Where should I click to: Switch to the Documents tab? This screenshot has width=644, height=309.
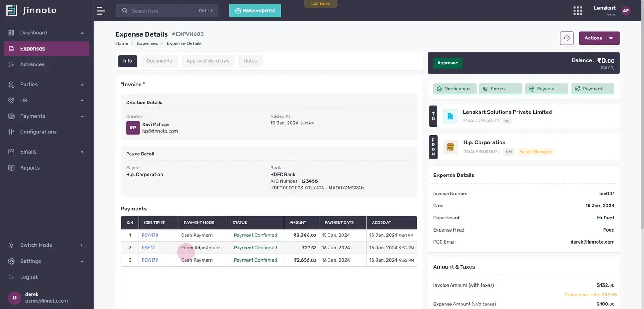(159, 61)
